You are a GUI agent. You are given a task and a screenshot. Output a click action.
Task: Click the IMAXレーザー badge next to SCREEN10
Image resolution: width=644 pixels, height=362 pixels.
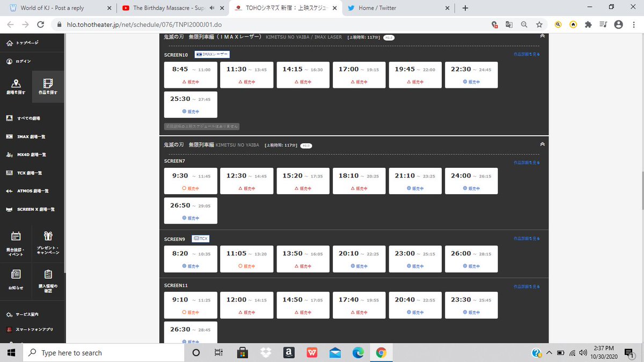212,55
